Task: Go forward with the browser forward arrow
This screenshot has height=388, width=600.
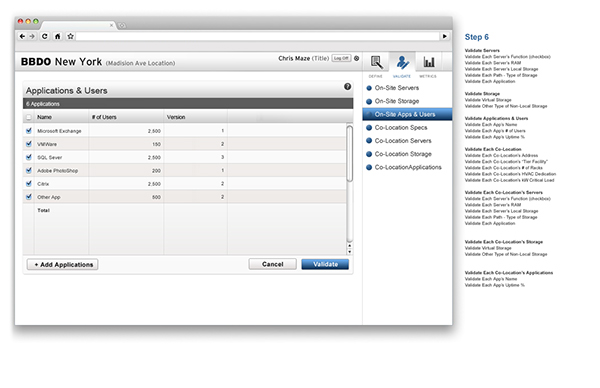Action: click(32, 36)
